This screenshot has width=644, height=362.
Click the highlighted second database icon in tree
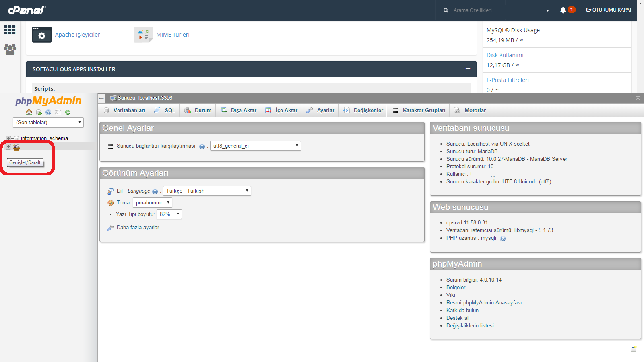(17, 147)
